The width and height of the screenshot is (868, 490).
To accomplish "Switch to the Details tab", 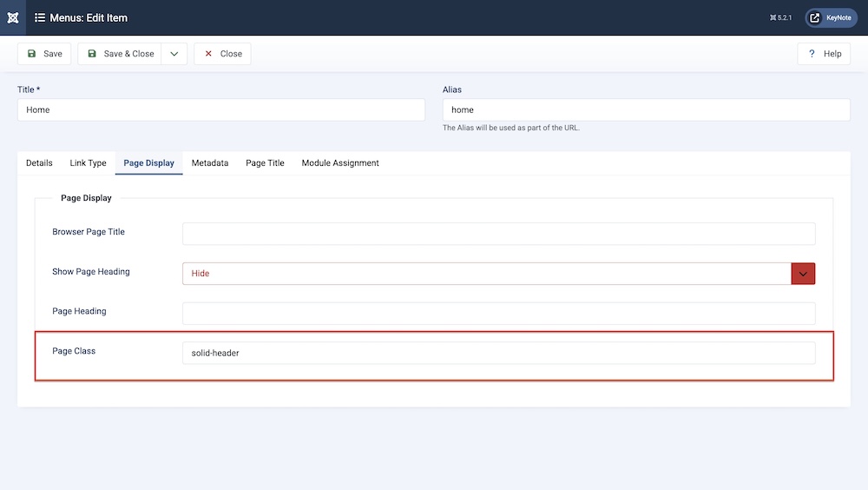I will (39, 163).
